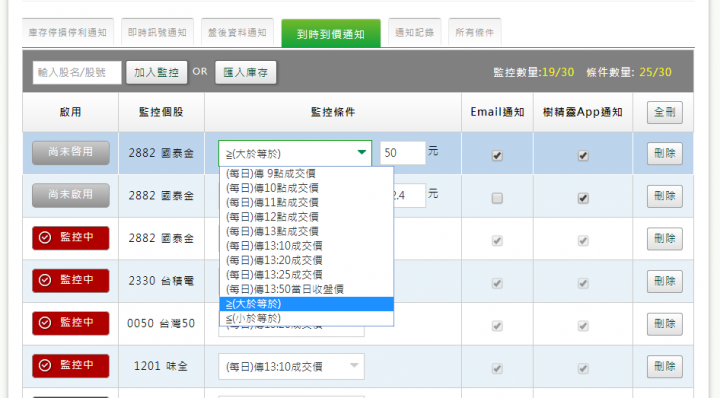Open the 盤後資料通知 tab
720x398 pixels.
[x=237, y=32]
